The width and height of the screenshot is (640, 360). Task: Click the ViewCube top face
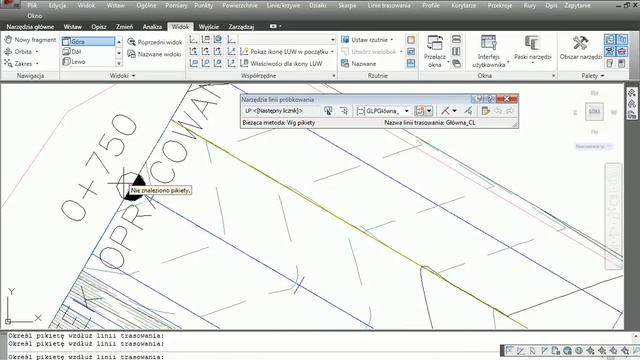[594, 111]
